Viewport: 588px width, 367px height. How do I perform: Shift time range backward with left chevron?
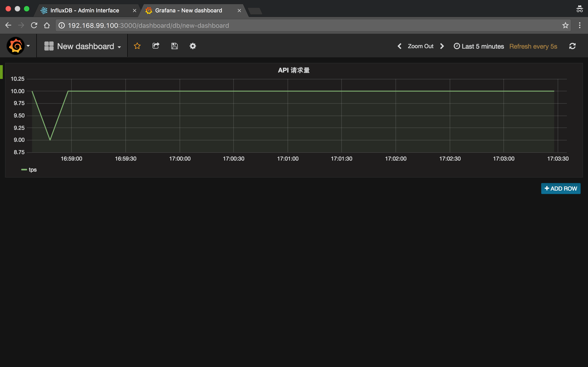point(399,46)
